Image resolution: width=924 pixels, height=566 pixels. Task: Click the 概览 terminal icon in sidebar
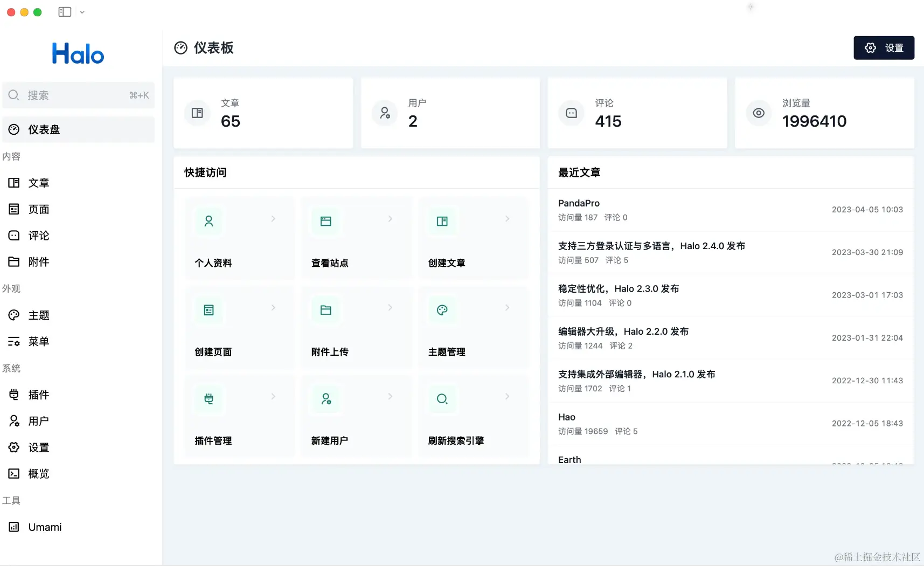pos(14,474)
